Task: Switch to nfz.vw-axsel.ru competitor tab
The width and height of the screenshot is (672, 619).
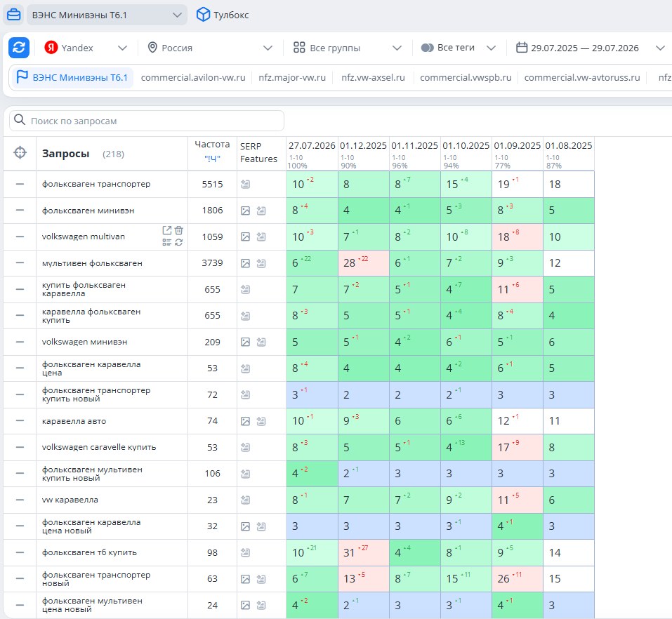Action: (373, 77)
